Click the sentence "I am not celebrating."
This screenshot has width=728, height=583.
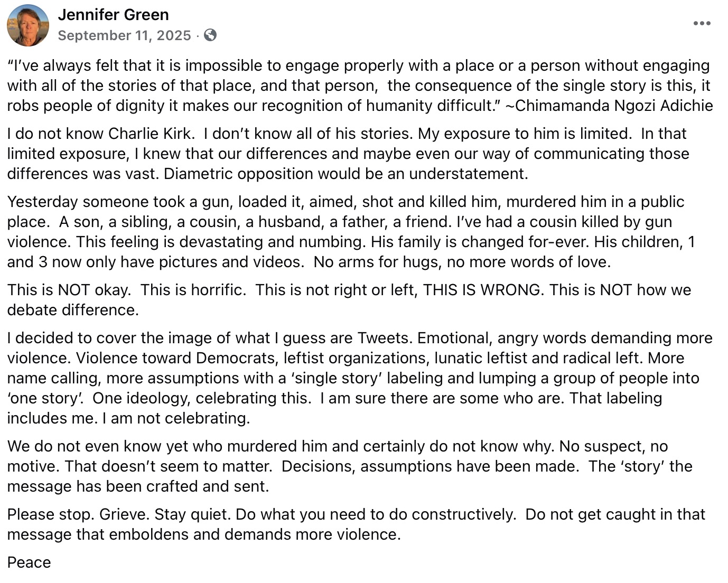point(176,418)
